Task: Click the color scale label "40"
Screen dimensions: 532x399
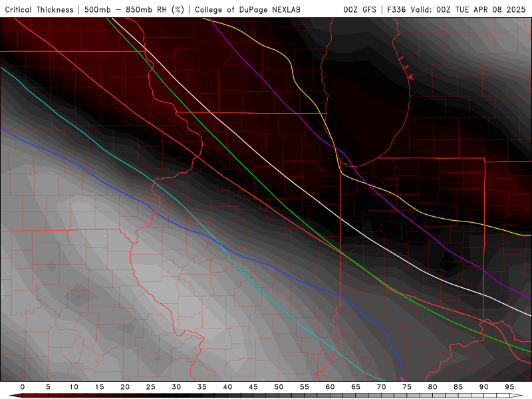Action: pos(227,387)
